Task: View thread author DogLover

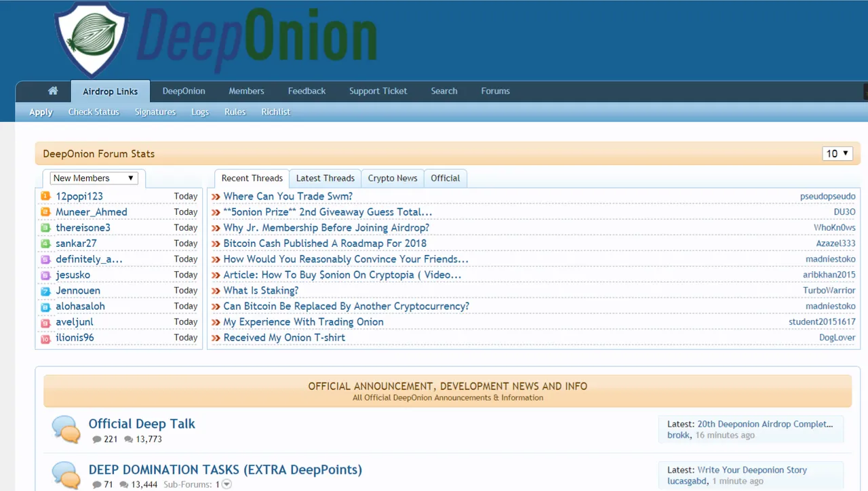Action: pos(837,338)
